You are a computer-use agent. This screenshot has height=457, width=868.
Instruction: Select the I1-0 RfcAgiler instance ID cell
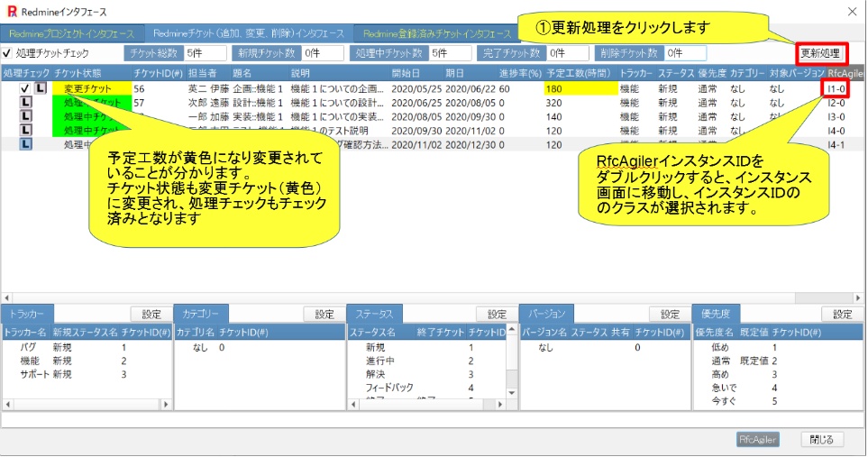pyautogui.click(x=836, y=88)
